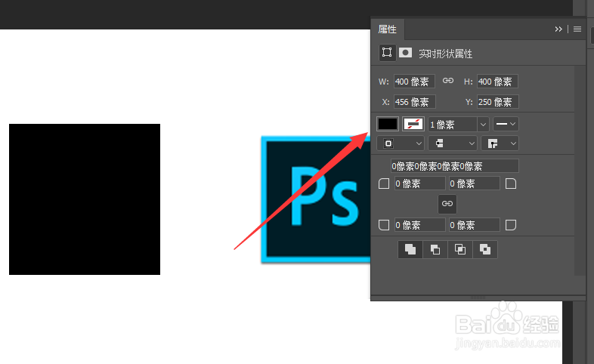Click the X: label
This screenshot has height=364, width=594.
point(385,102)
